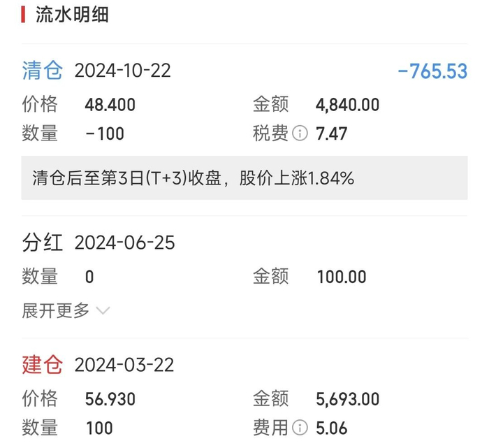The image size is (489, 448).
Task: Select the 建仓 price value 56.930
Action: tap(110, 399)
